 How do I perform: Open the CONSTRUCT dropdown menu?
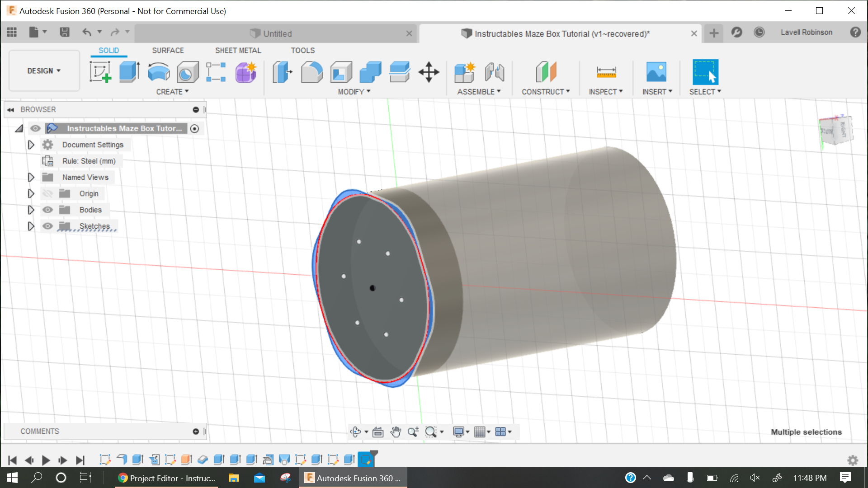546,92
